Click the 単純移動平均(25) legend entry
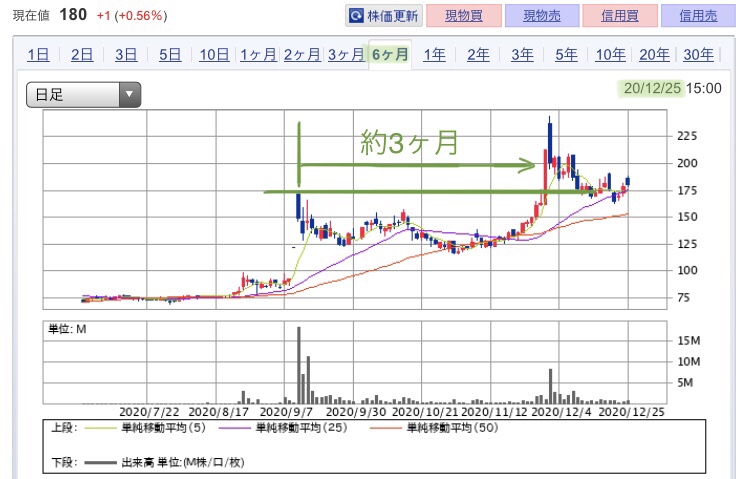Viewport: 749px width, 479px height. pos(301,427)
